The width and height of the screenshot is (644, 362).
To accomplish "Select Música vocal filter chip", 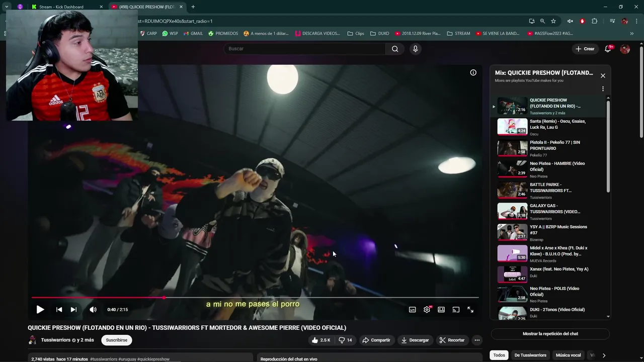I will click(x=569, y=355).
